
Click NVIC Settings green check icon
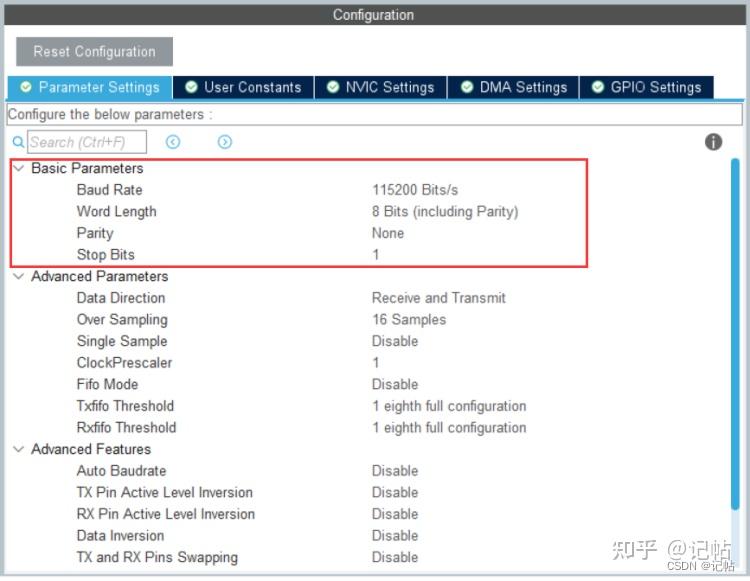[x=333, y=87]
